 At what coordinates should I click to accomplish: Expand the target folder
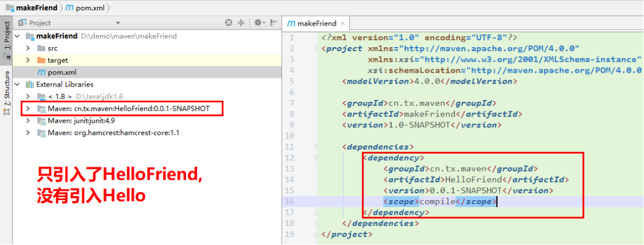[x=28, y=61]
